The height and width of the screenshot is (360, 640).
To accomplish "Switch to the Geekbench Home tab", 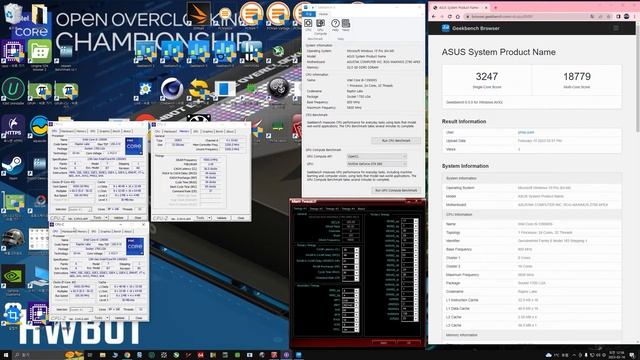I will (323, 14).
